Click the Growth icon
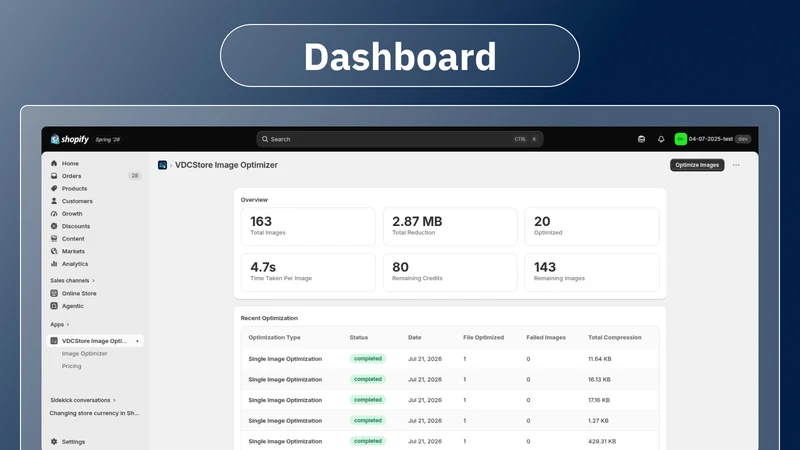The width and height of the screenshot is (800, 450). pos(54,214)
